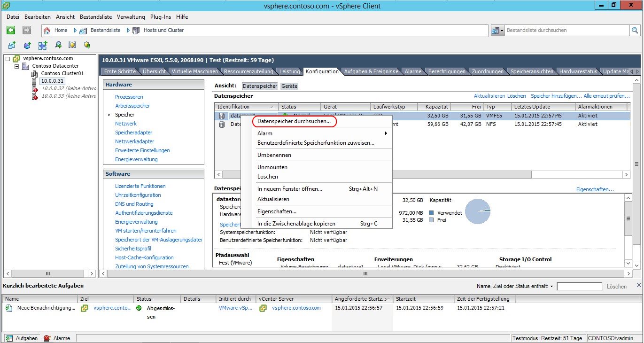Viewport: 644px width, 343px height.
Task: Click breadcrumb arrow before Hosts und Cluster
Action: (x=128, y=31)
